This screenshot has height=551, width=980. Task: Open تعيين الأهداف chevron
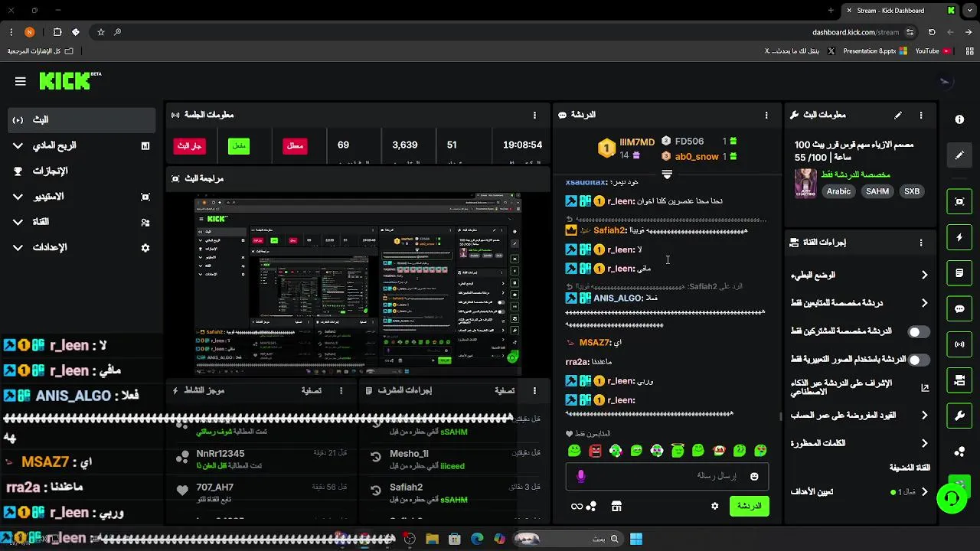click(x=924, y=492)
